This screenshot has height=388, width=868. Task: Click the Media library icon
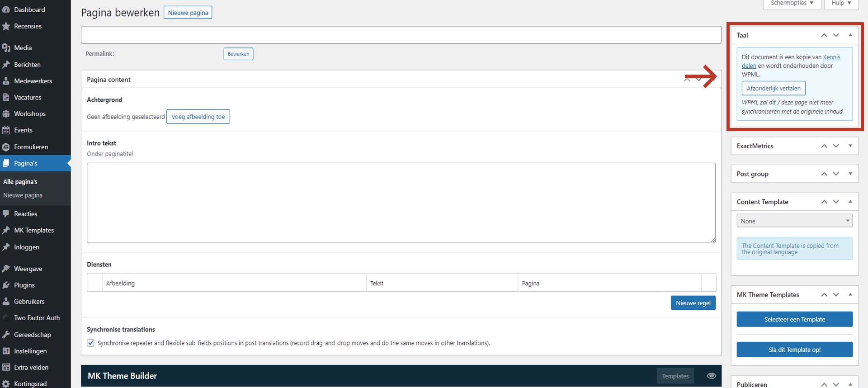click(x=6, y=47)
